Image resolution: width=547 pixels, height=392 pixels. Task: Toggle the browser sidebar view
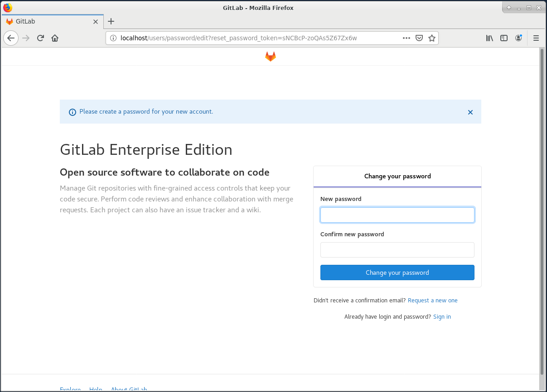[x=504, y=38]
